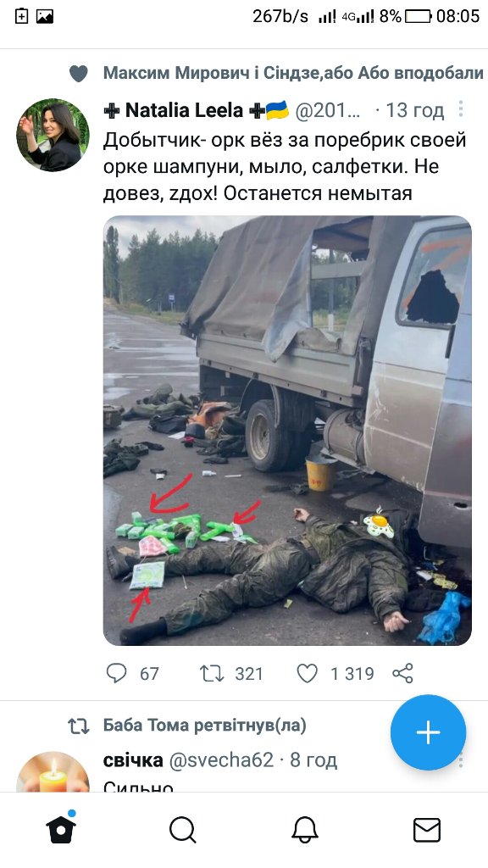Open the Notifications bell tab

pyautogui.click(x=305, y=831)
